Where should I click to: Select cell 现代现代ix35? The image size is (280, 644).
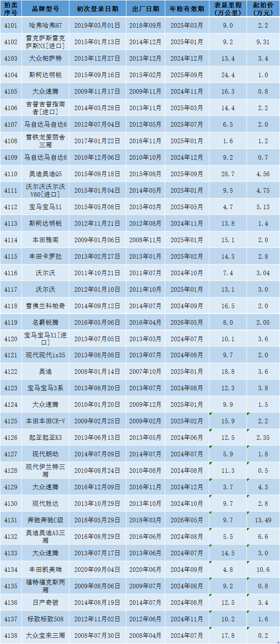(x=45, y=355)
